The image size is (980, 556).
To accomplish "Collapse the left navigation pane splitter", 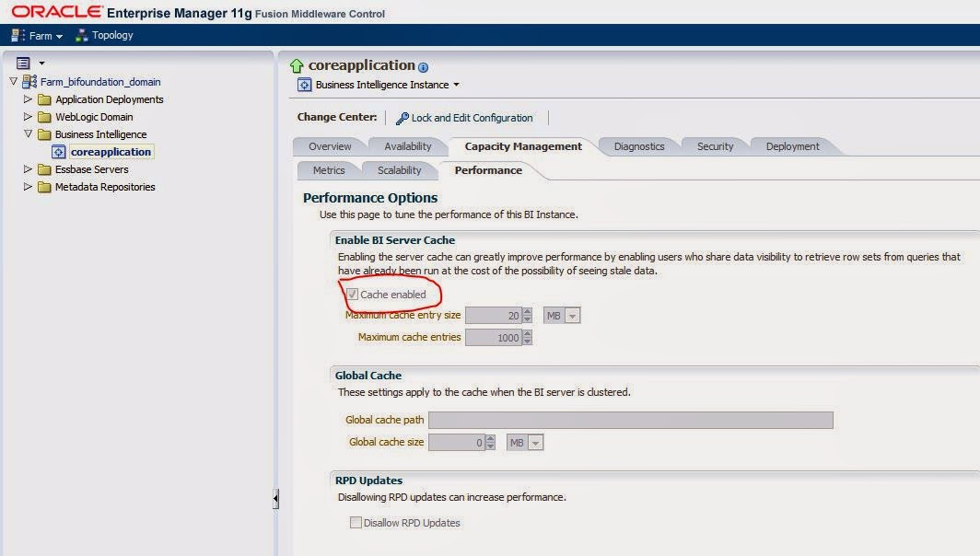I will (275, 499).
